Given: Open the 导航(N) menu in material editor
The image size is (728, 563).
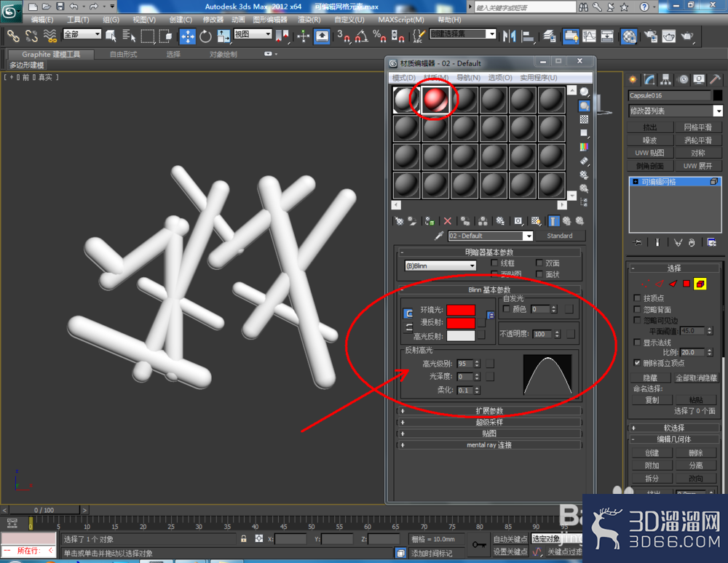Looking at the screenshot, I should tap(468, 77).
